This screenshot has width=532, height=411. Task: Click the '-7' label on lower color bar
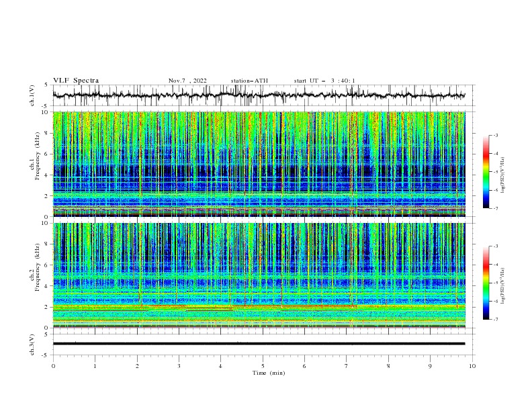point(495,320)
